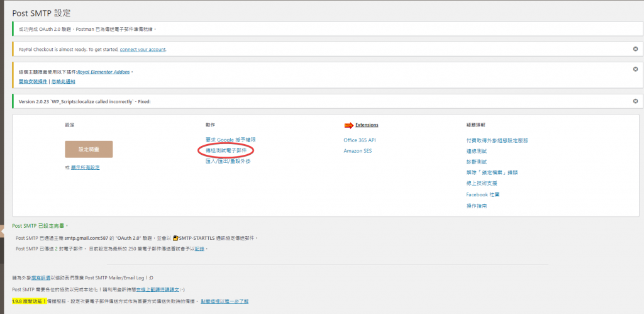
Task: Click 傳送測試電子郵件 link
Action: (226, 151)
